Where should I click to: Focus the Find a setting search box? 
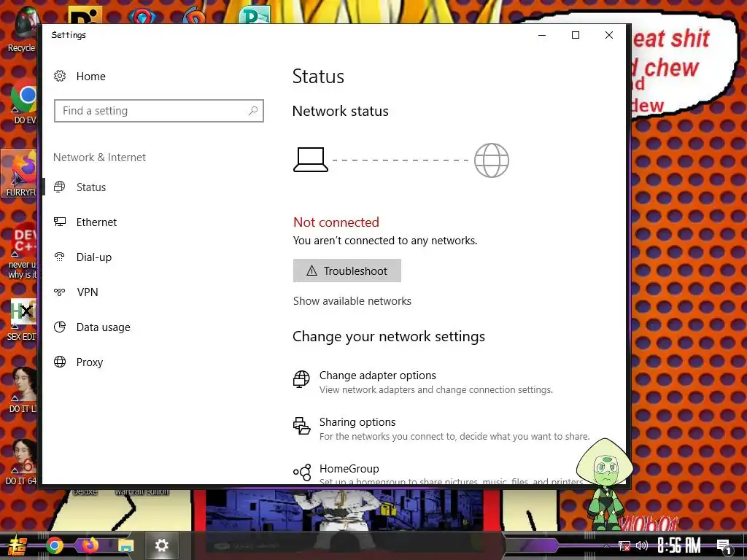point(158,111)
